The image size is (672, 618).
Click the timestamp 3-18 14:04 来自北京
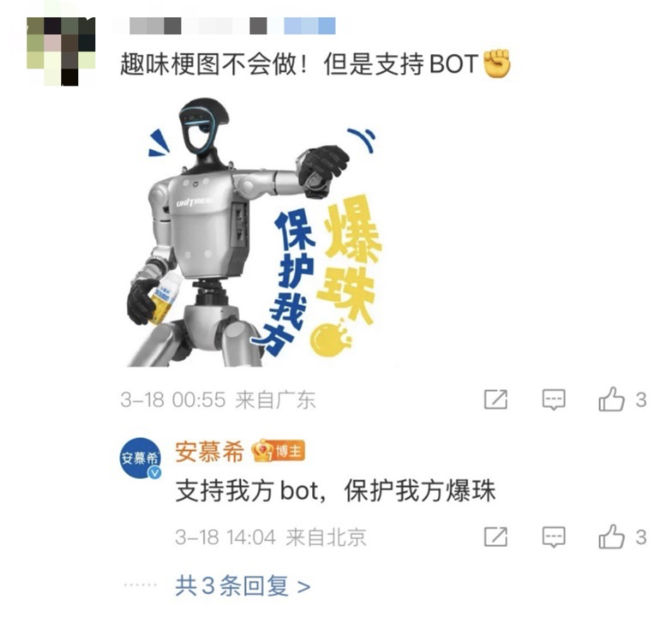[x=271, y=537]
